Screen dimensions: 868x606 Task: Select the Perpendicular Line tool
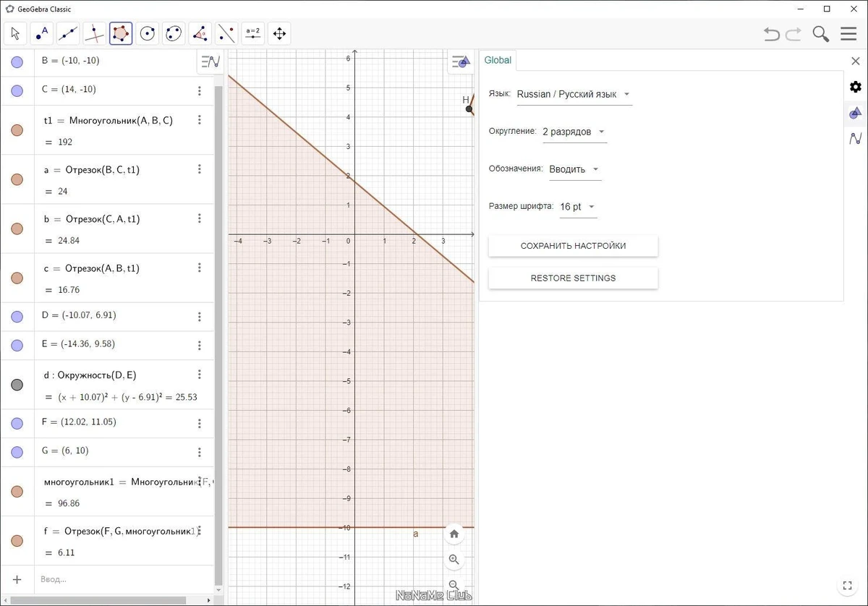point(94,33)
